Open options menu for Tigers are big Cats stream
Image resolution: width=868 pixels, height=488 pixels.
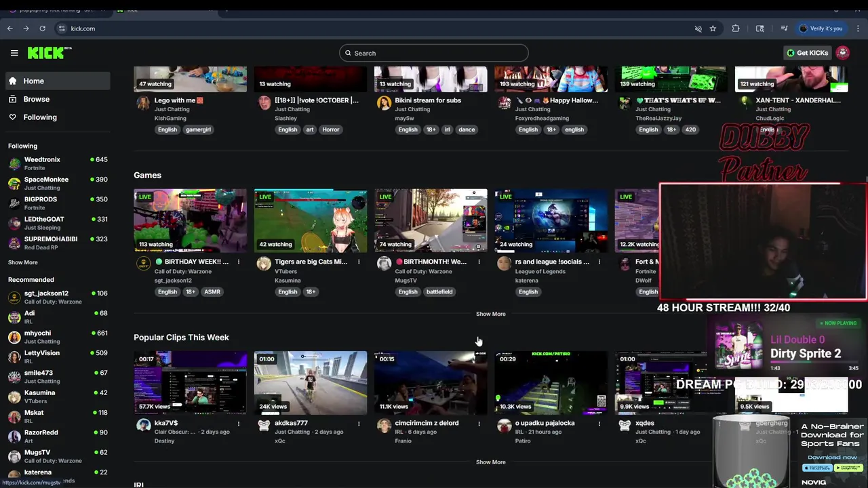tap(359, 262)
